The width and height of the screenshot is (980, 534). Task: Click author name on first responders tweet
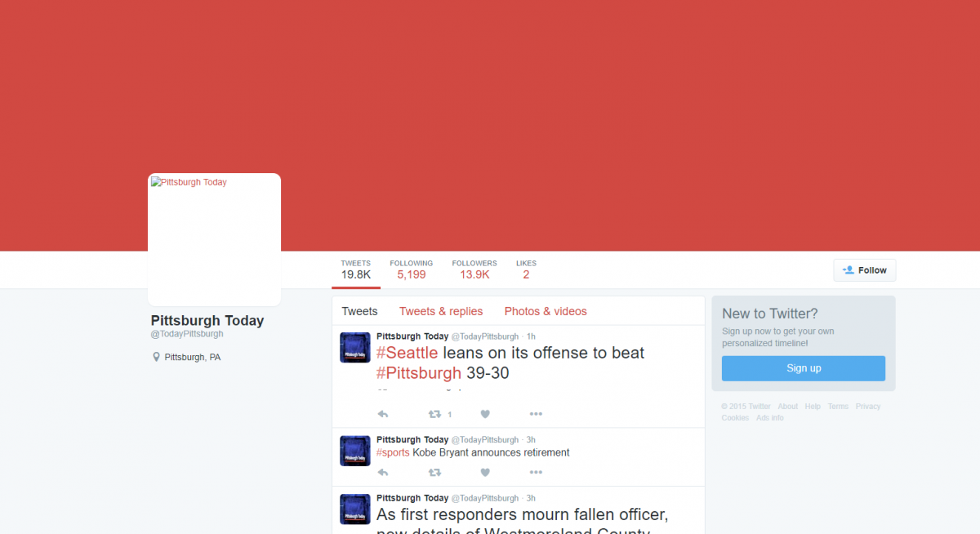(412, 498)
